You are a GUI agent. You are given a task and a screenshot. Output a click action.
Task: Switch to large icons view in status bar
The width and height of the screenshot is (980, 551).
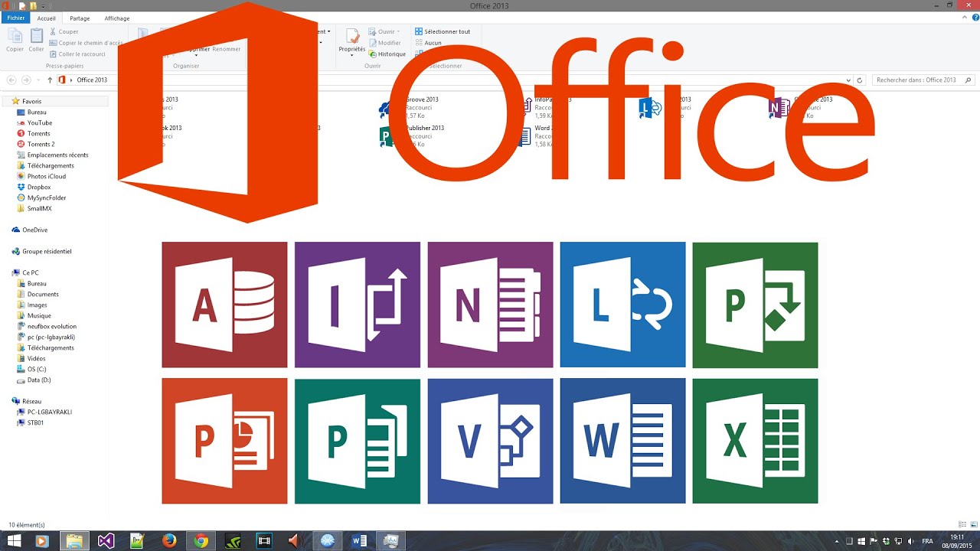[972, 525]
